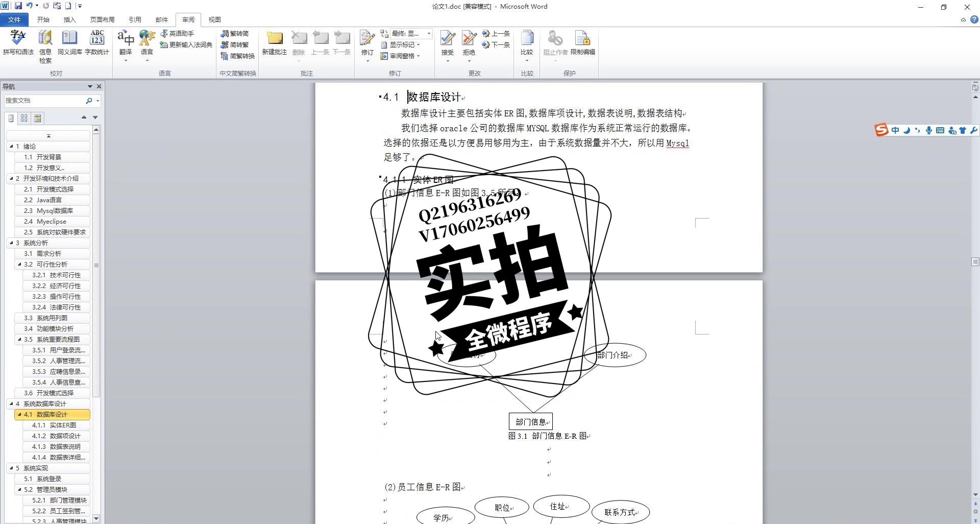Jump to heading '1.1 开发背景'
Screen dimensions: 980x524
click(53, 157)
